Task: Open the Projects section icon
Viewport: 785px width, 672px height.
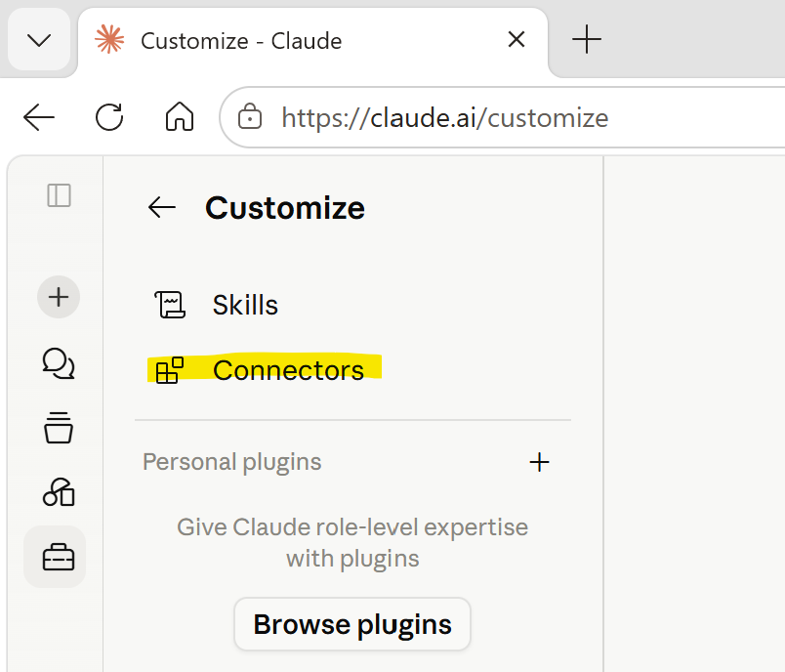Action: pos(59,428)
